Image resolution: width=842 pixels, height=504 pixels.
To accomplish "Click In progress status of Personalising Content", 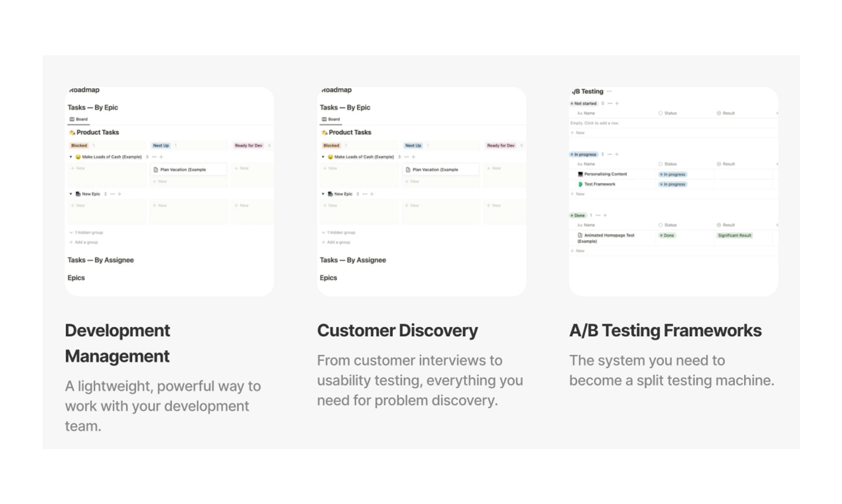I will tap(673, 174).
